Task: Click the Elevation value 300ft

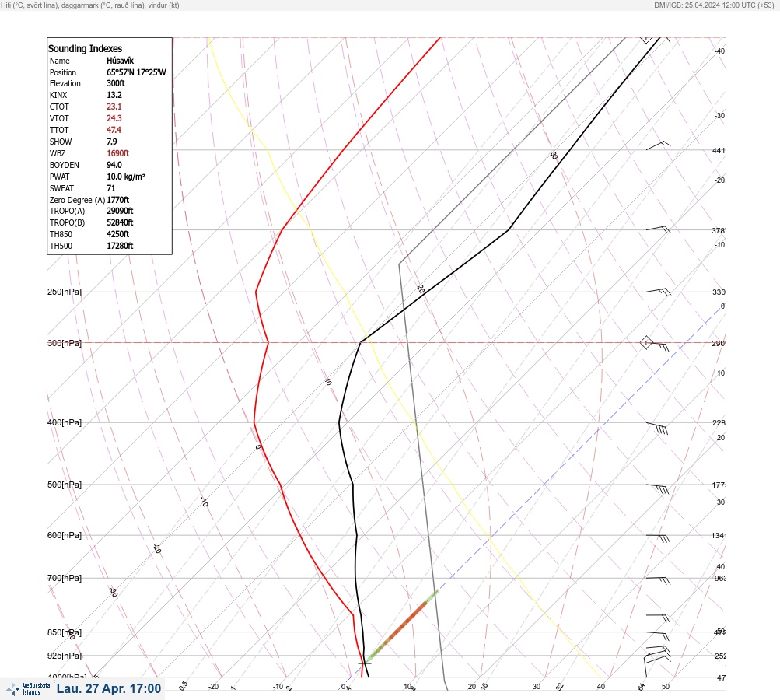Action: pyautogui.click(x=115, y=83)
